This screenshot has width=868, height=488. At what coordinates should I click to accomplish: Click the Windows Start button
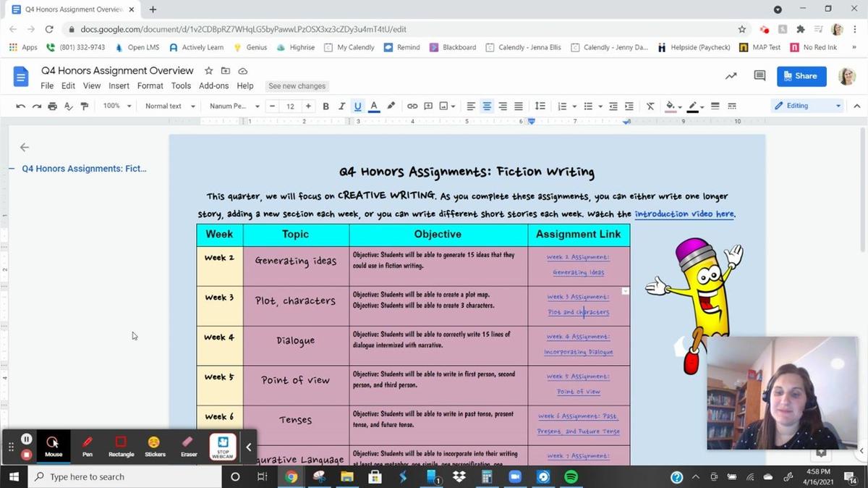coord(14,477)
